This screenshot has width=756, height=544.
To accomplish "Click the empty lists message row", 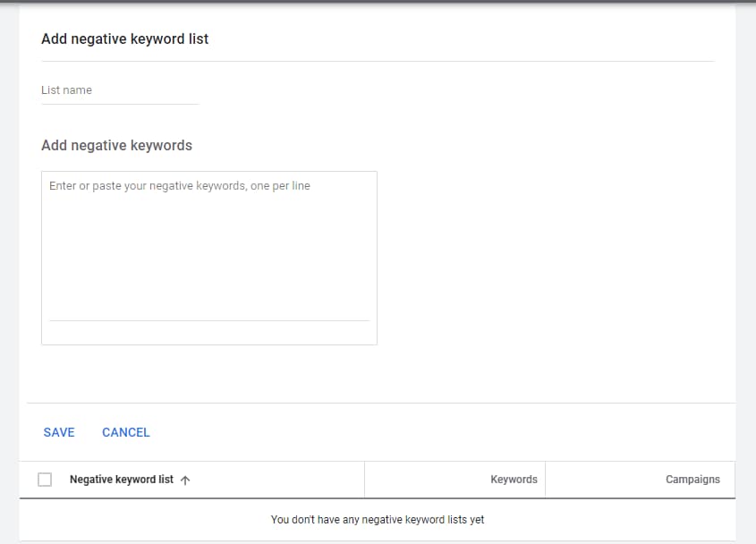I will pos(378,520).
